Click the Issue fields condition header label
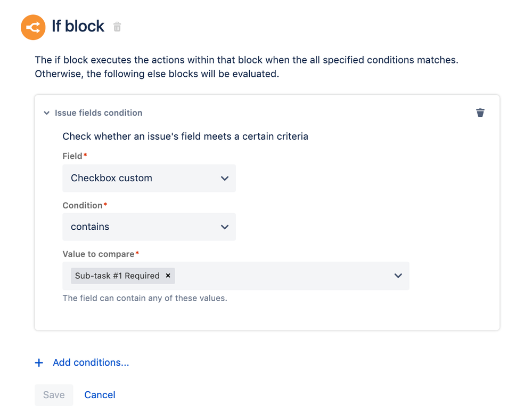The width and height of the screenshot is (532, 419). pos(99,112)
